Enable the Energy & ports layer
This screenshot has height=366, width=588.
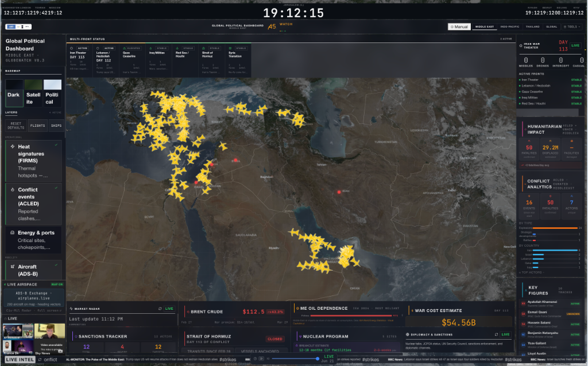33,240
